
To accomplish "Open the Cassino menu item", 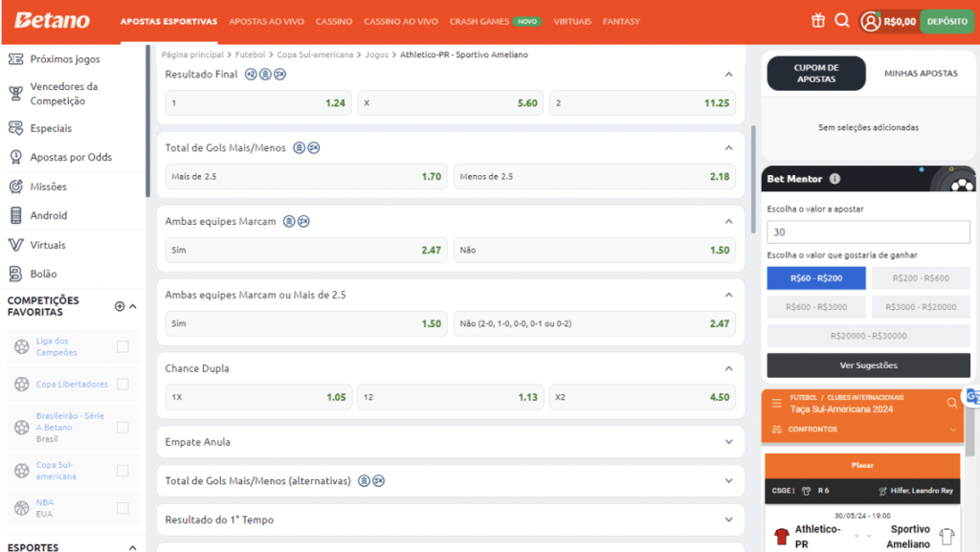I will point(334,21).
